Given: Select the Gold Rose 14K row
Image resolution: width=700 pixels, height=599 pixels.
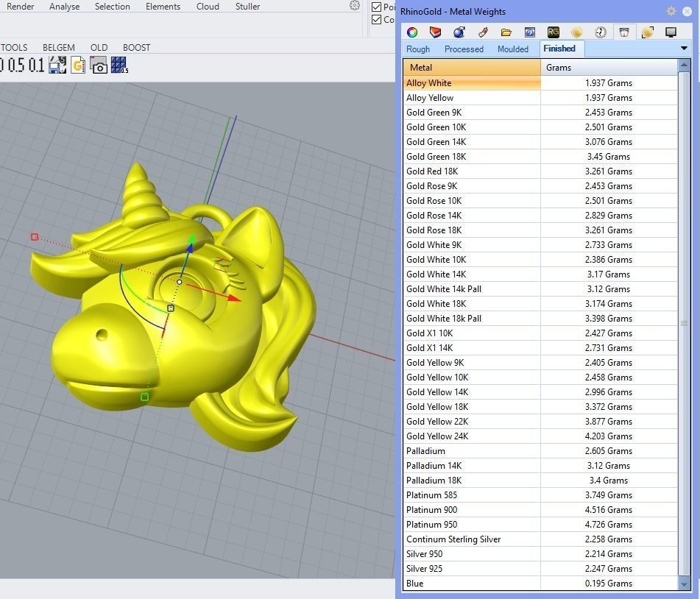Looking at the screenshot, I should coord(540,216).
